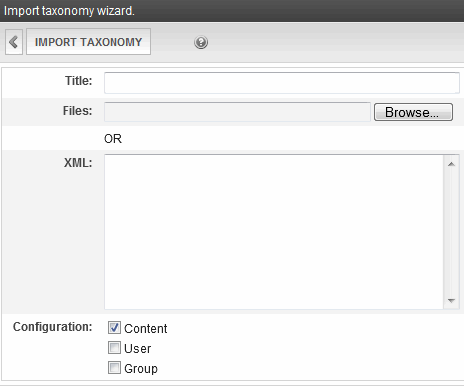Uncheck the Content checkbox
This screenshot has width=464, height=386.
pyautogui.click(x=114, y=328)
